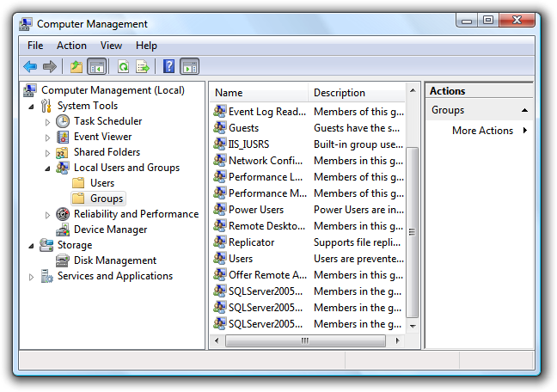
Task: Select the Event Log Readers group icon
Action: (x=220, y=111)
